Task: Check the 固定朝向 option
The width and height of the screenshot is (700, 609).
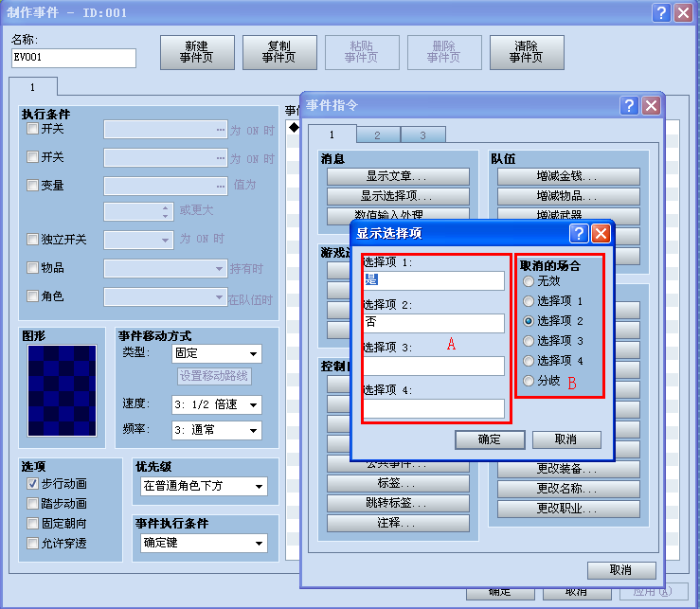Action: 32,523
